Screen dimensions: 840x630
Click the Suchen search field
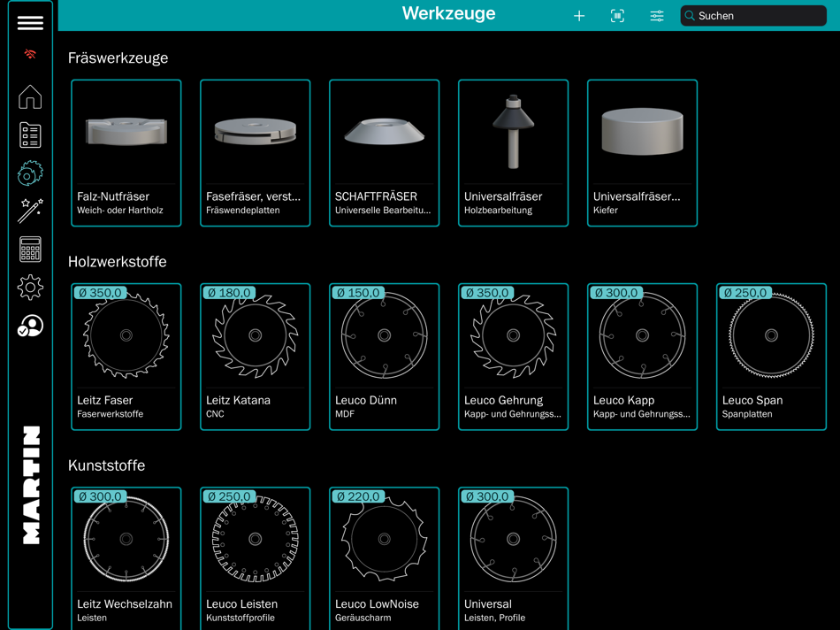tap(753, 16)
